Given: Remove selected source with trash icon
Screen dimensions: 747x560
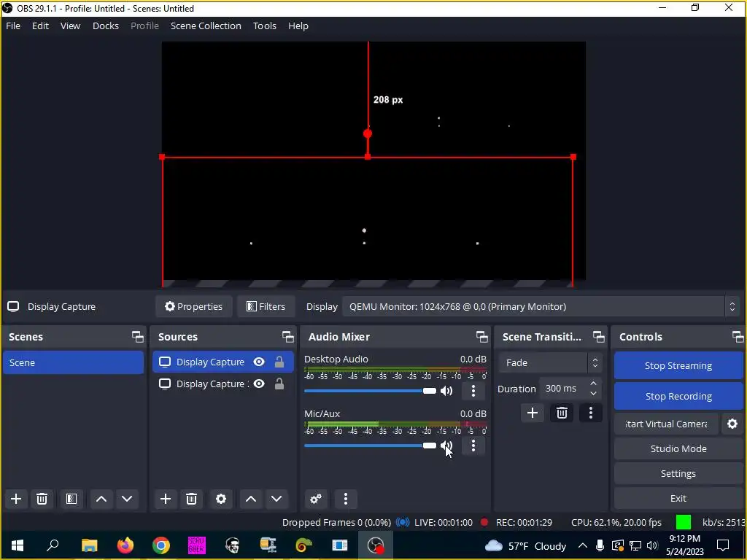Looking at the screenshot, I should coord(192,499).
